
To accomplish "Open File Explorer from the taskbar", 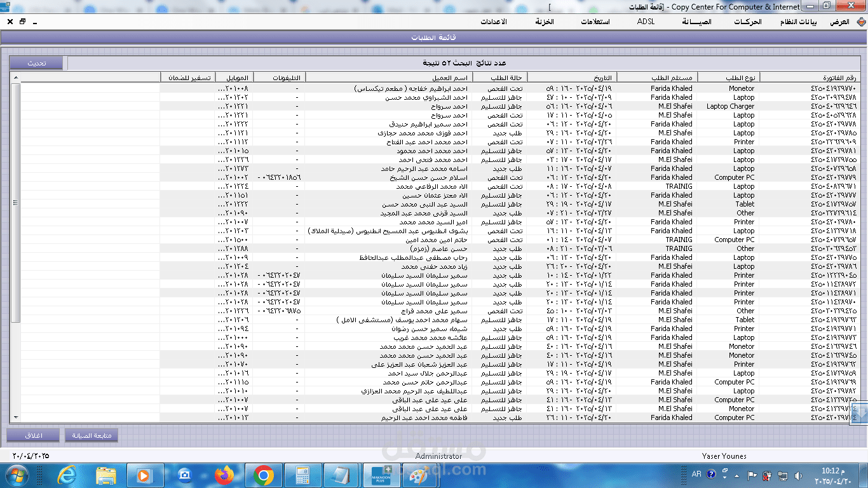I will 106,475.
